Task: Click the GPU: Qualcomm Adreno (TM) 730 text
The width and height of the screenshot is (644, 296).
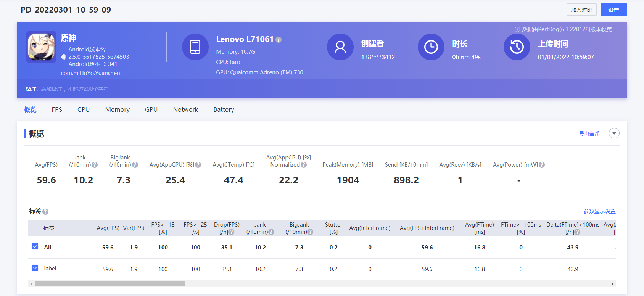Action: [x=259, y=72]
